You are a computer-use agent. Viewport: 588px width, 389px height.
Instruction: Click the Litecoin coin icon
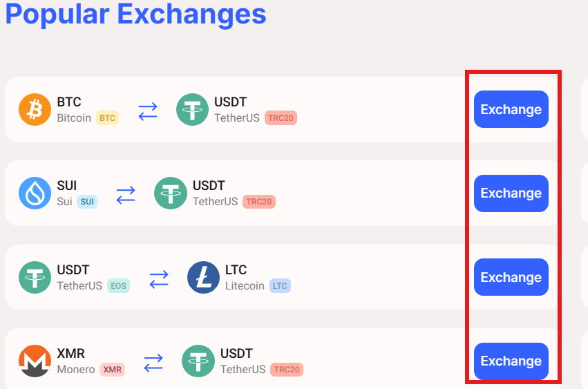coord(203,277)
